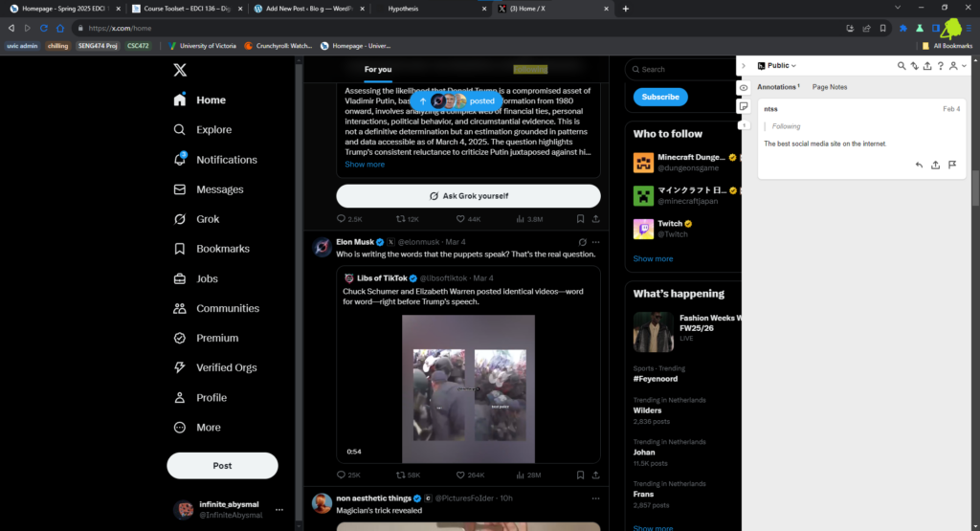980x531 pixels.
Task: Toggle the browser side panel icon
Action: click(936, 28)
